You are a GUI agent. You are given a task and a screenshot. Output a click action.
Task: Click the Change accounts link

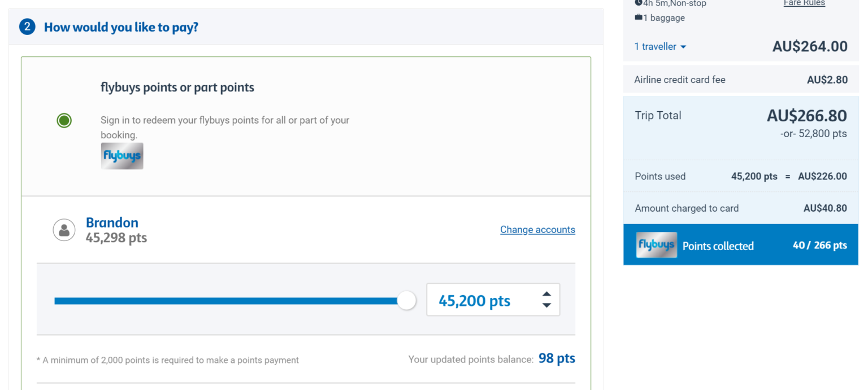[537, 229]
